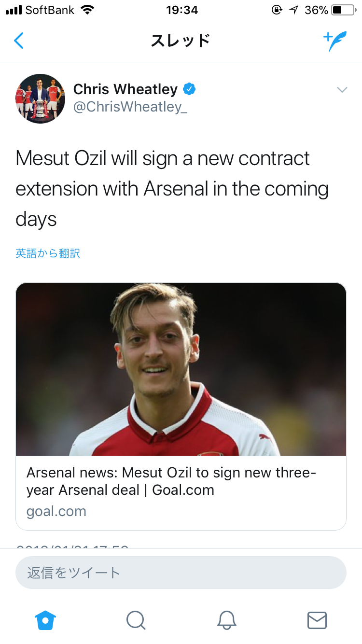The height and width of the screenshot is (644, 362).
Task: Open the notifications bell icon
Action: [226, 620]
